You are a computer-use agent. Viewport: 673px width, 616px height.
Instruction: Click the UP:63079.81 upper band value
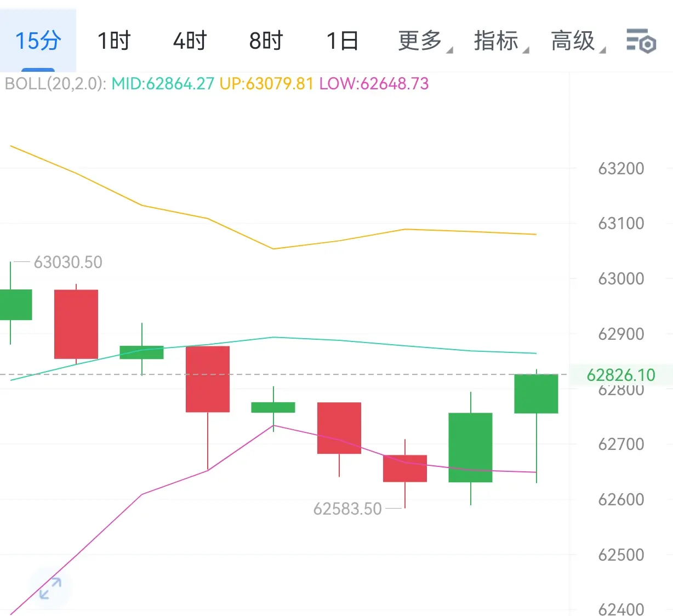[x=266, y=84]
